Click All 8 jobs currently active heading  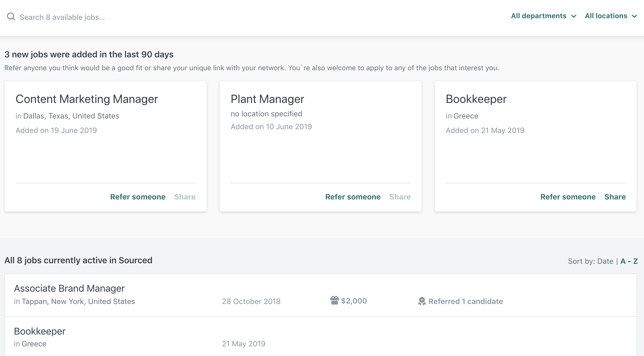(x=78, y=260)
